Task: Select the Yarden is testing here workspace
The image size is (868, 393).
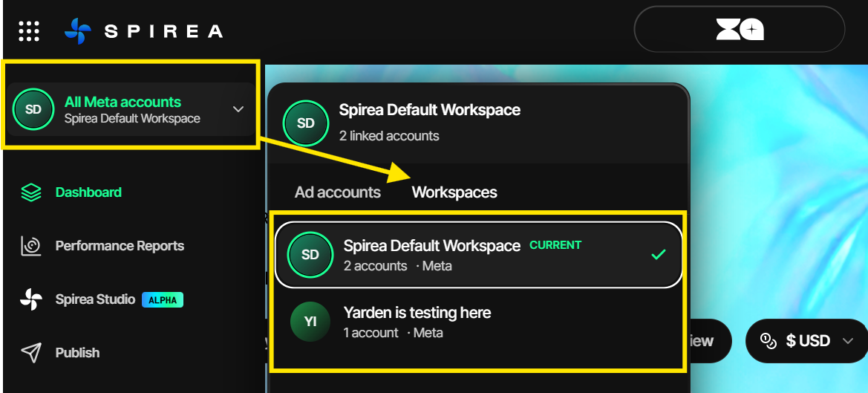Action: pyautogui.click(x=479, y=322)
